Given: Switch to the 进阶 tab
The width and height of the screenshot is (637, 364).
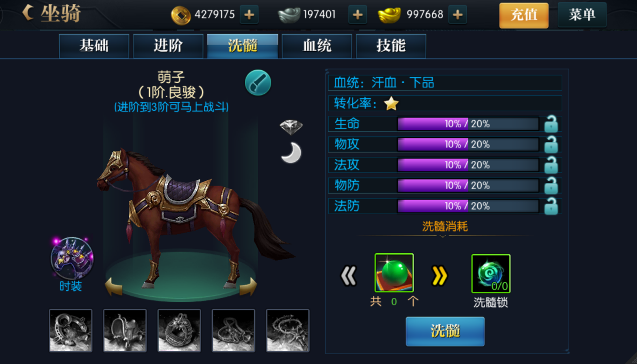Looking at the screenshot, I should coord(168,46).
